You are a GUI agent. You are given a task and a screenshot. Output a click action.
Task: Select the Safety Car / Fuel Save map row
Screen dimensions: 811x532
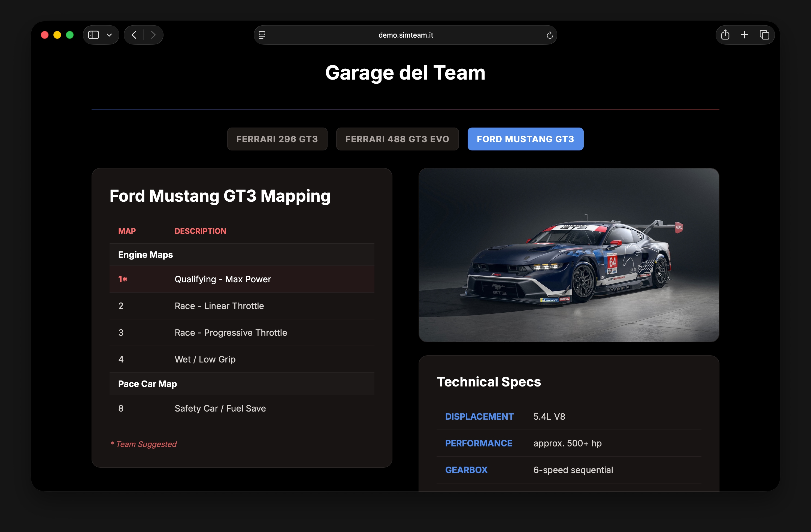(x=220, y=408)
